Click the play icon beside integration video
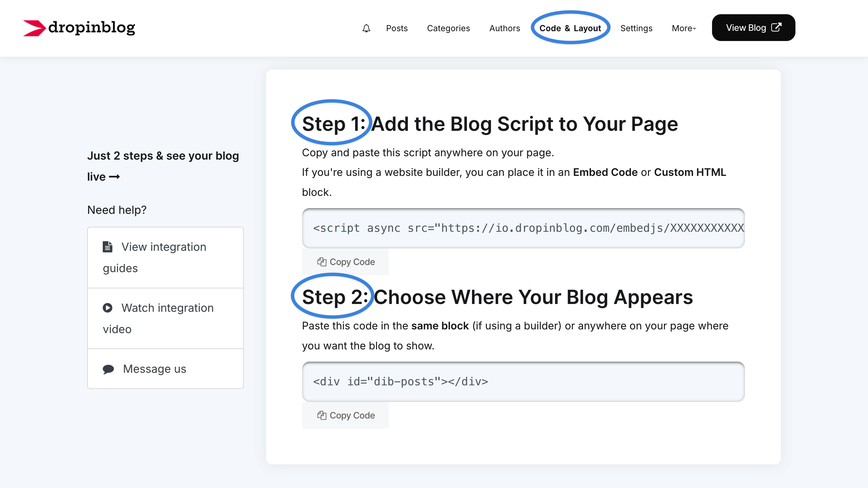Screen dimensions: 868x488 tap(107, 308)
